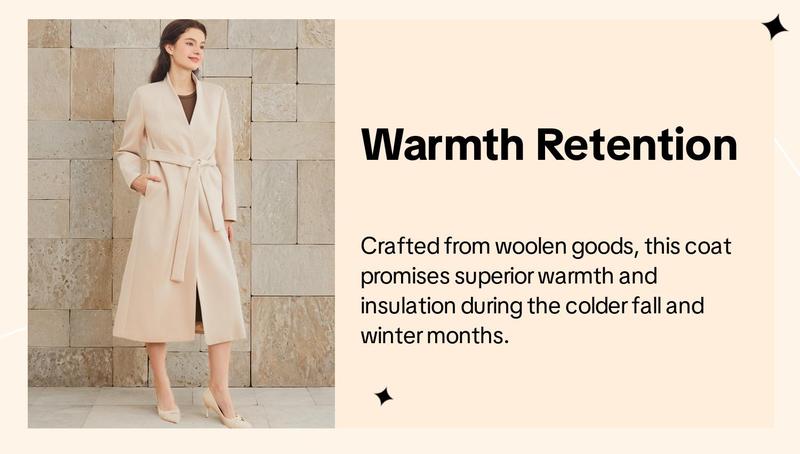Click the word "Warmth" in the title
The image size is (800, 454).
point(442,144)
